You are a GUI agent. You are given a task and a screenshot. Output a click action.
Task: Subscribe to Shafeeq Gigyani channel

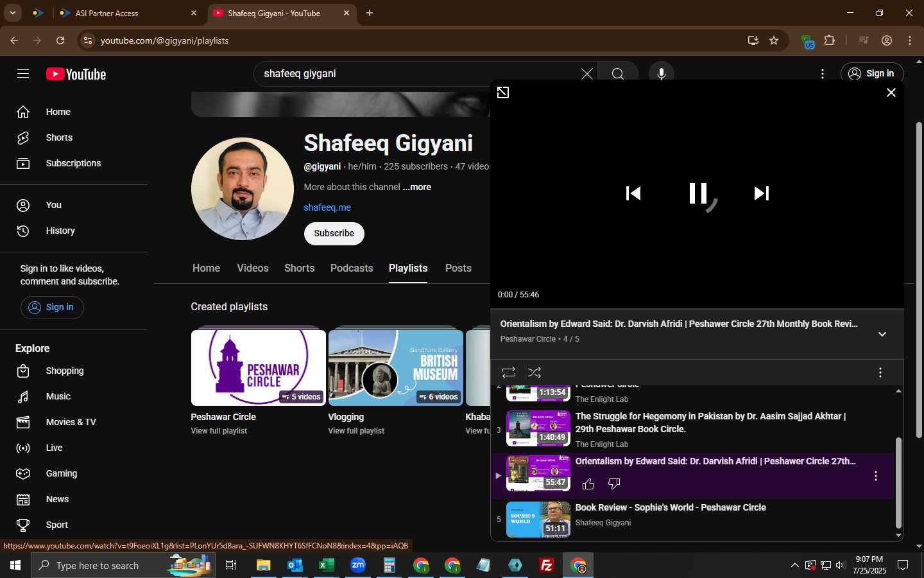pyautogui.click(x=334, y=233)
